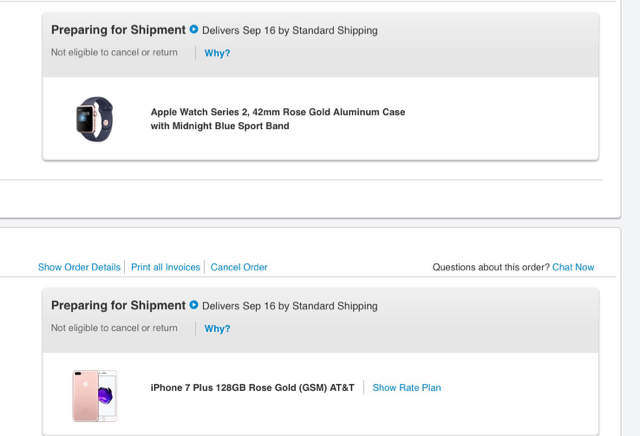Click Delivers Sep 16 text in the Apple Watch shipment

[x=290, y=31]
